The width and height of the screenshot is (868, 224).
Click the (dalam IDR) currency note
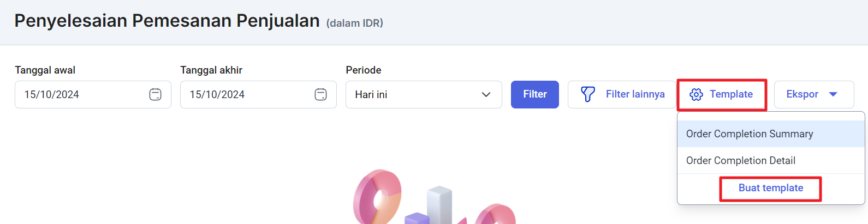(x=355, y=23)
